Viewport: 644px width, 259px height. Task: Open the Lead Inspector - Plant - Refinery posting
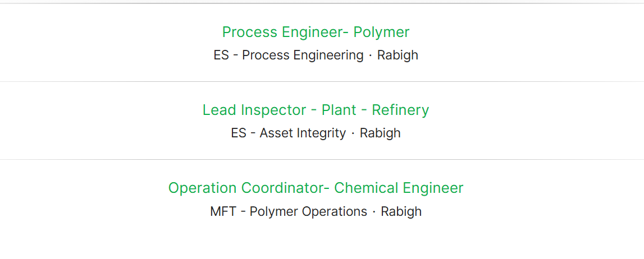(x=316, y=110)
